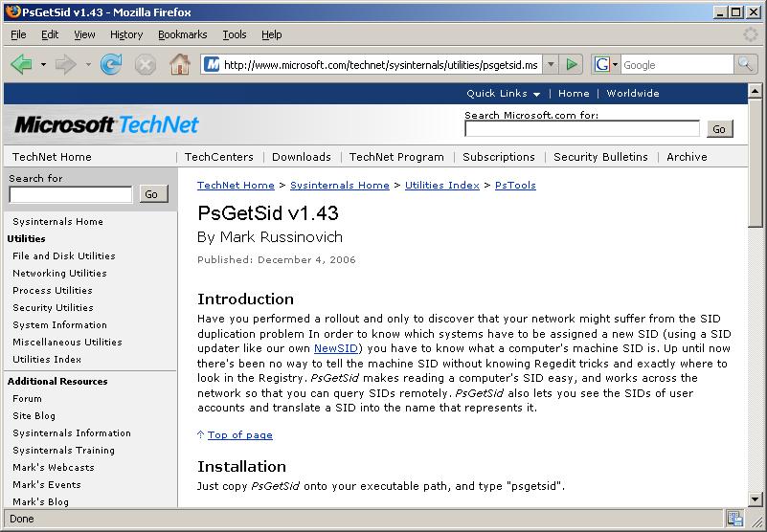Expand the address bar URL dropdown
The width and height of the screenshot is (767, 532).
551,64
